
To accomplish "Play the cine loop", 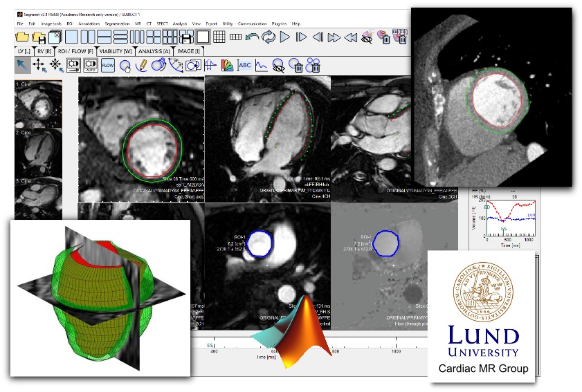I will (x=284, y=37).
